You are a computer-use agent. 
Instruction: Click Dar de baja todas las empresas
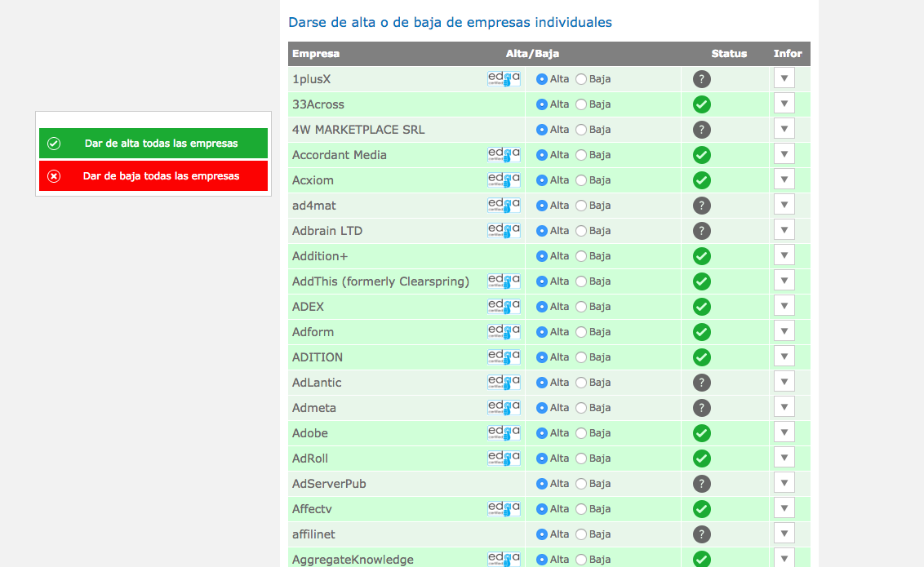point(153,176)
